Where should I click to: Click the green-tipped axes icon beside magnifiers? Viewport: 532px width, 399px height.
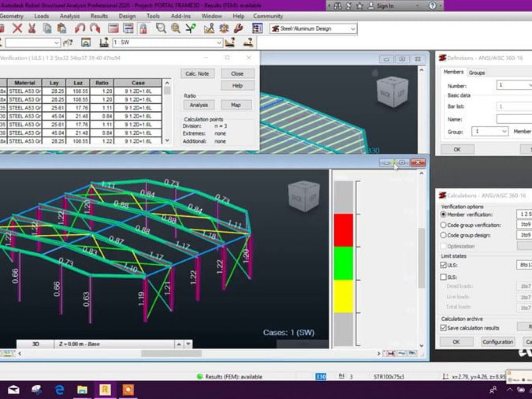[191, 29]
